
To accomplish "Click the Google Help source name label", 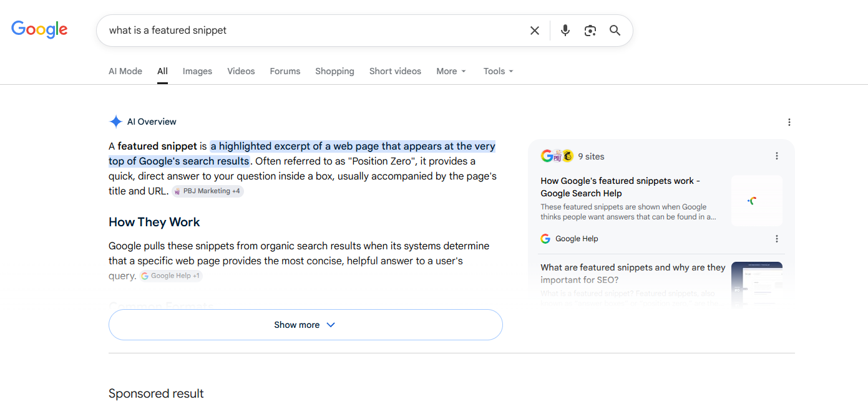I will [577, 239].
